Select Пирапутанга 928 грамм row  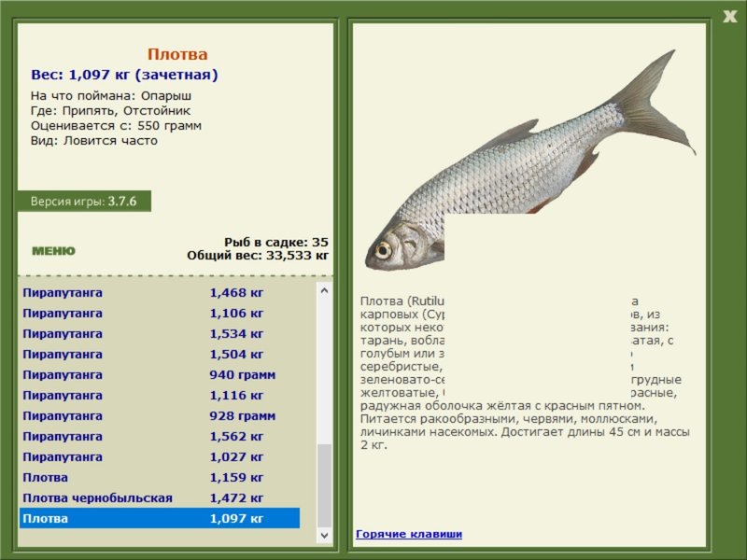(160, 415)
